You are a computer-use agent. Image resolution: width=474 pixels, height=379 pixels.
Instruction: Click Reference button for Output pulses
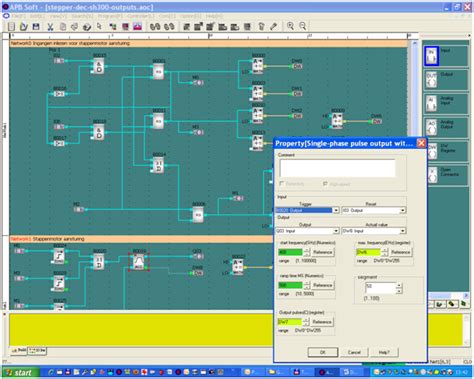click(x=322, y=322)
